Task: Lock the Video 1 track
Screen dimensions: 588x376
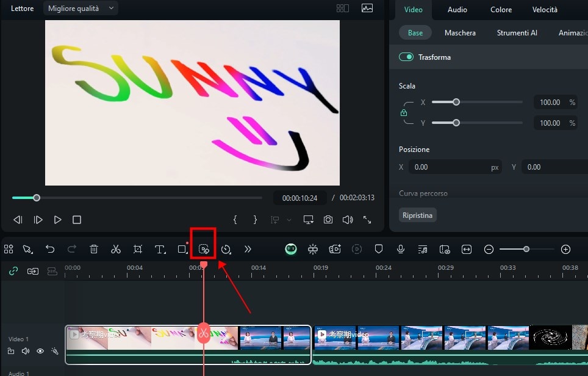Action: coord(11,351)
